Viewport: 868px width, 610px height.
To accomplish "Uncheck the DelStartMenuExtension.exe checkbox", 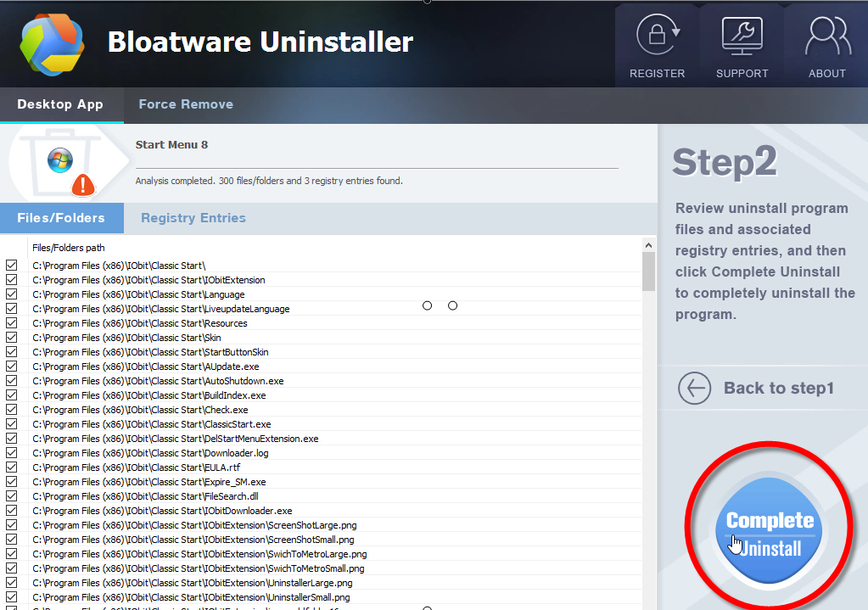I will (12, 438).
